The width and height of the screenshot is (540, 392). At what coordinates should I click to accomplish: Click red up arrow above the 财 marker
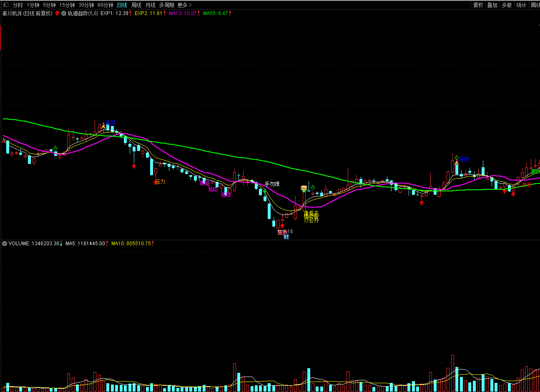coord(282,226)
